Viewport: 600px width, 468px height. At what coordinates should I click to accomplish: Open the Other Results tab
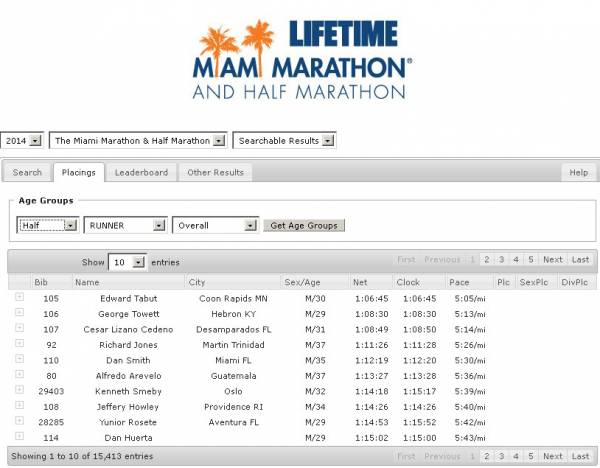click(x=215, y=173)
